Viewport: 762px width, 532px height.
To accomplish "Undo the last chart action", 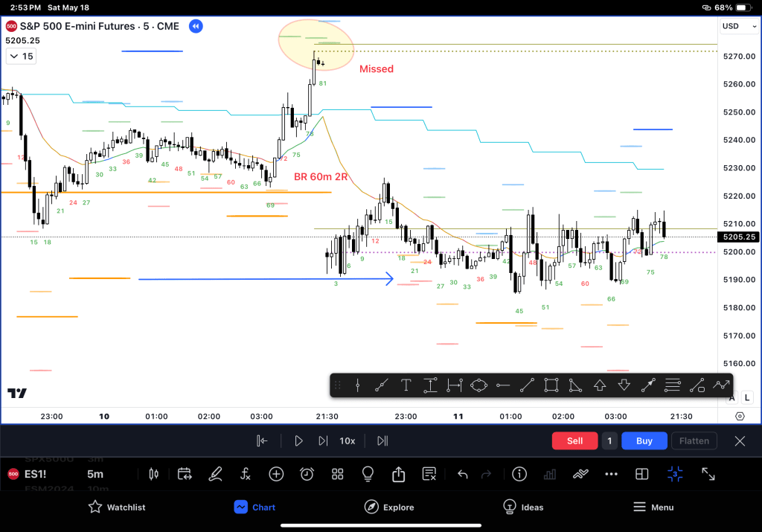I will [462, 474].
